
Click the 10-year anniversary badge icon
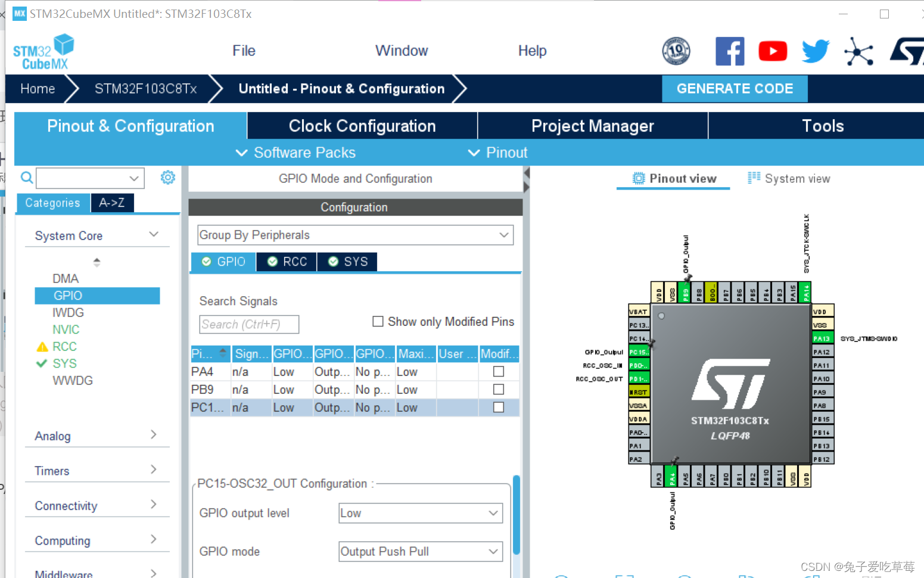click(x=676, y=51)
